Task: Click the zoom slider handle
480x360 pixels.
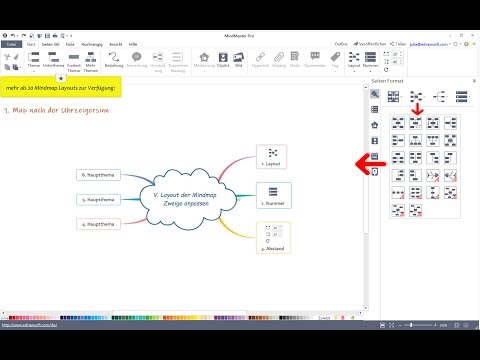Action: [411, 325]
